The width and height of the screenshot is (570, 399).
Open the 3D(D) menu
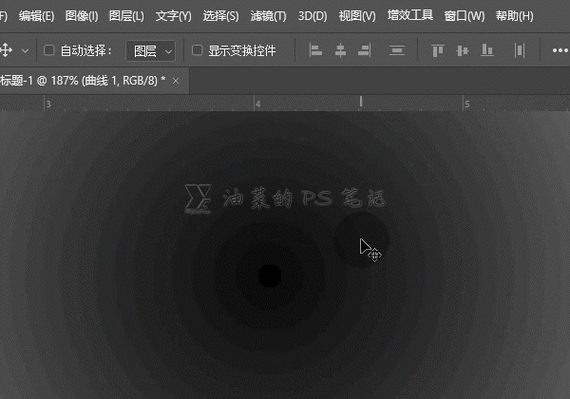coord(313,16)
